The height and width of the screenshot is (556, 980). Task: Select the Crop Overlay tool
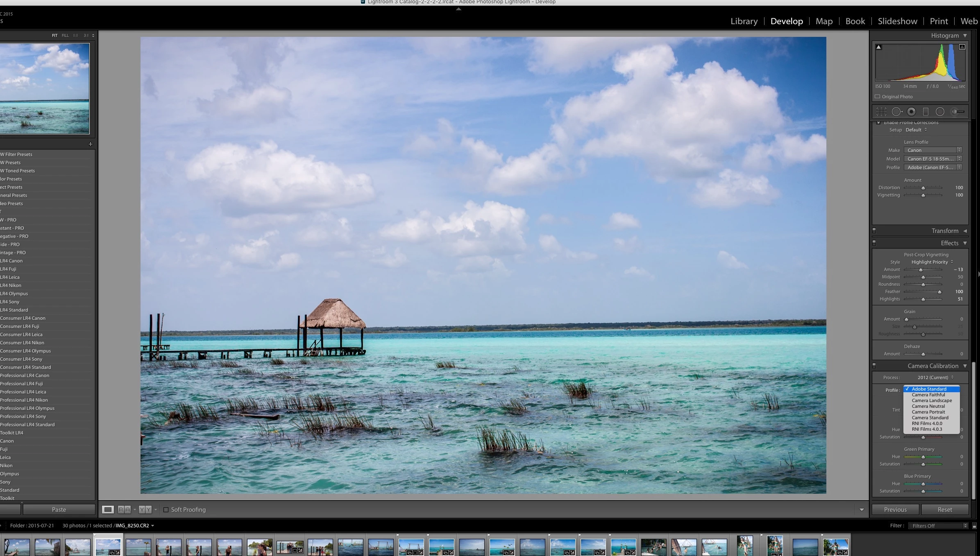pos(881,111)
